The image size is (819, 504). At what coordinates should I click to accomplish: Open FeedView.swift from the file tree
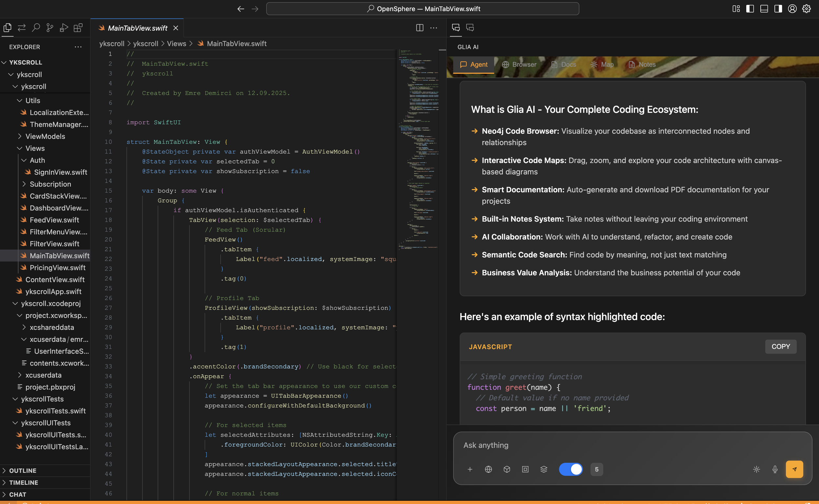click(54, 220)
